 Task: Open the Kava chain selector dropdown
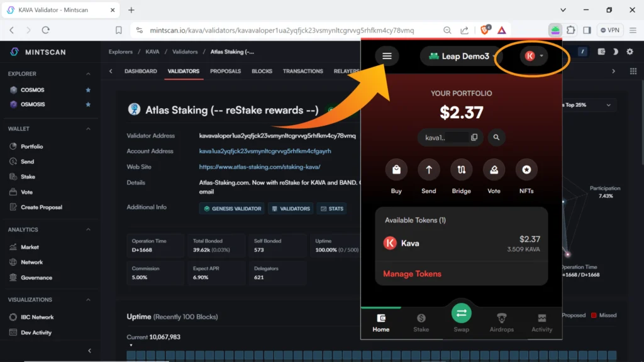click(x=533, y=56)
